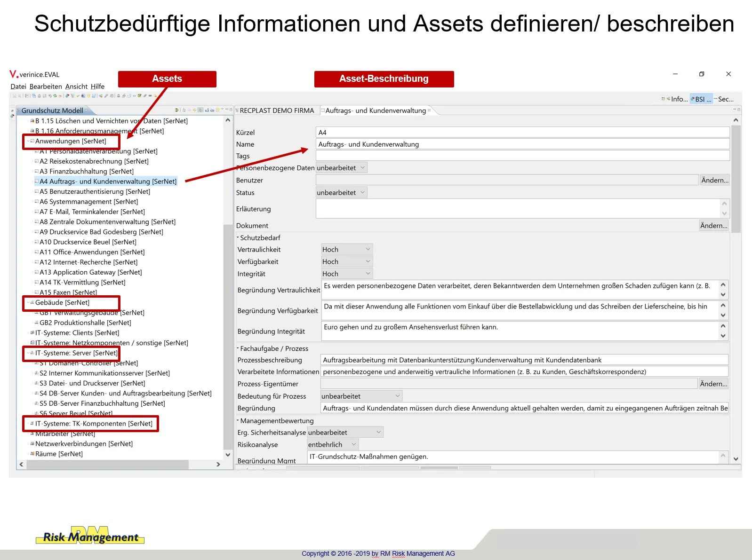
Task: Click into the Tags input field
Action: click(x=522, y=156)
